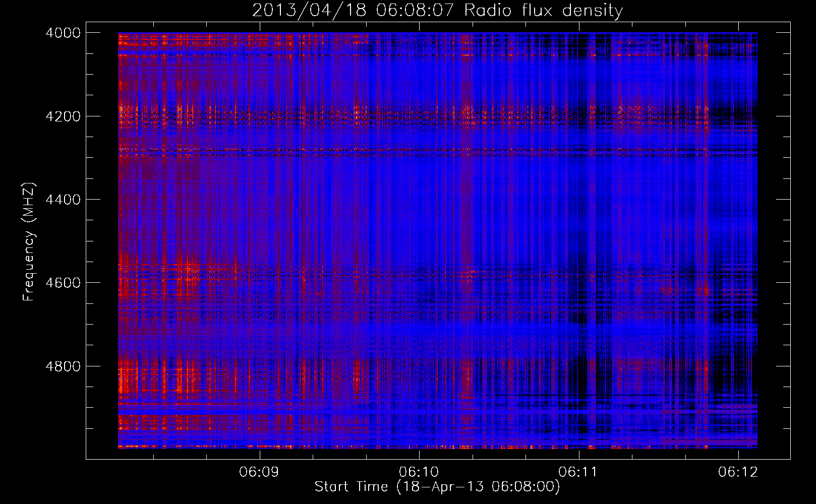
Task: Click the 'Start Time (18-Apr-13 06:08:00)' axis title
Action: click(x=437, y=487)
